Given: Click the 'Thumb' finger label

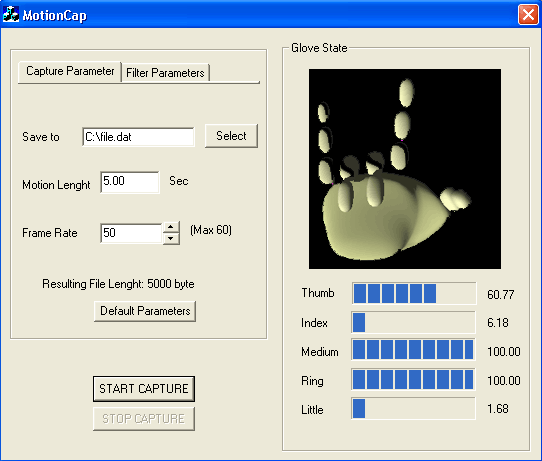Looking at the screenshot, I should tap(318, 293).
